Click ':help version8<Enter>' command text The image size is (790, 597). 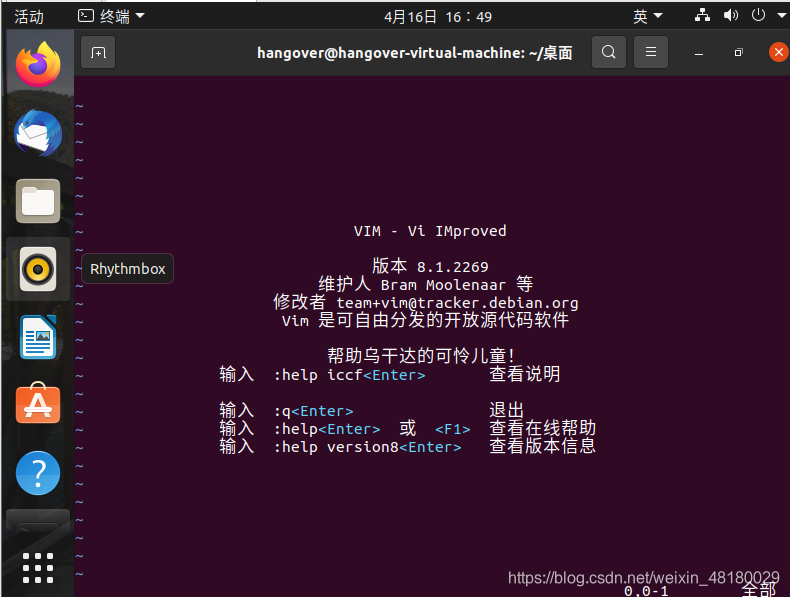point(367,447)
